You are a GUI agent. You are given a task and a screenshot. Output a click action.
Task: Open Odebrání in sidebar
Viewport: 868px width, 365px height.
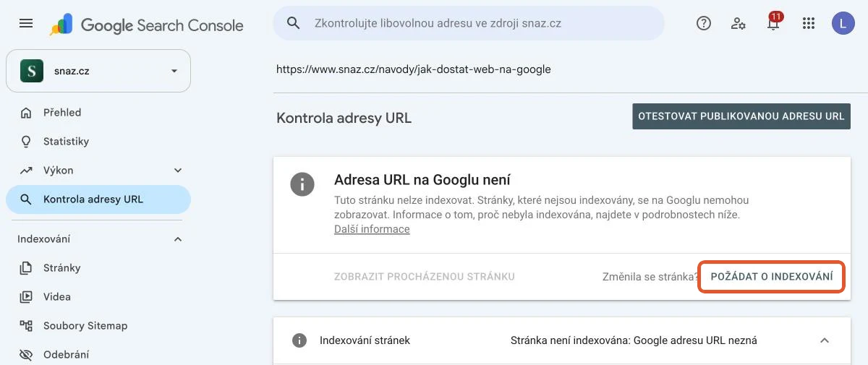98,354
